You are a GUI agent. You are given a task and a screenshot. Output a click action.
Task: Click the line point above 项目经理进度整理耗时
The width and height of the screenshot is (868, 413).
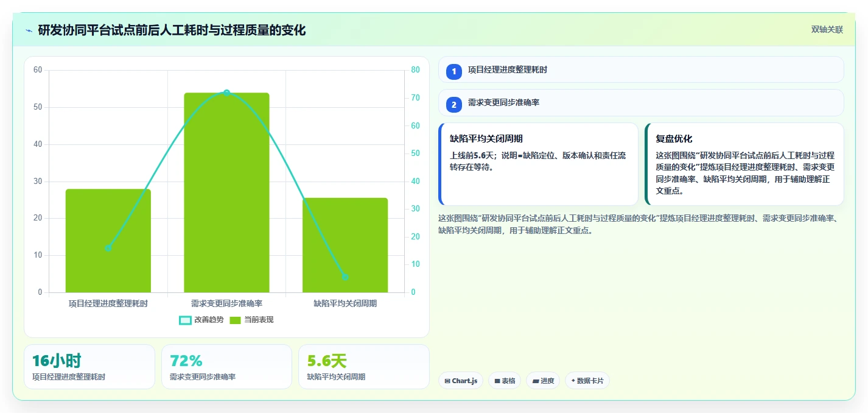[108, 248]
